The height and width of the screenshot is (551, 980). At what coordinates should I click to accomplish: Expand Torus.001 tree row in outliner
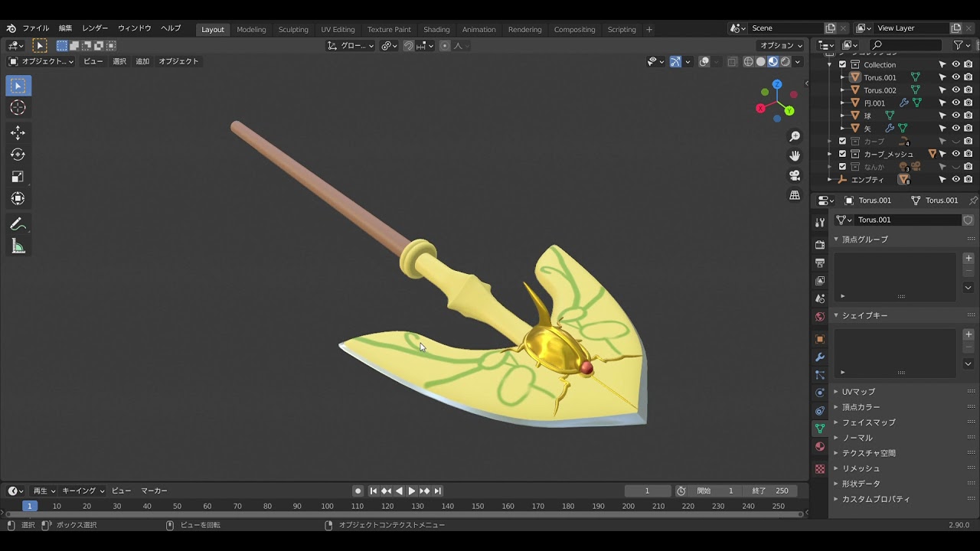tap(842, 77)
